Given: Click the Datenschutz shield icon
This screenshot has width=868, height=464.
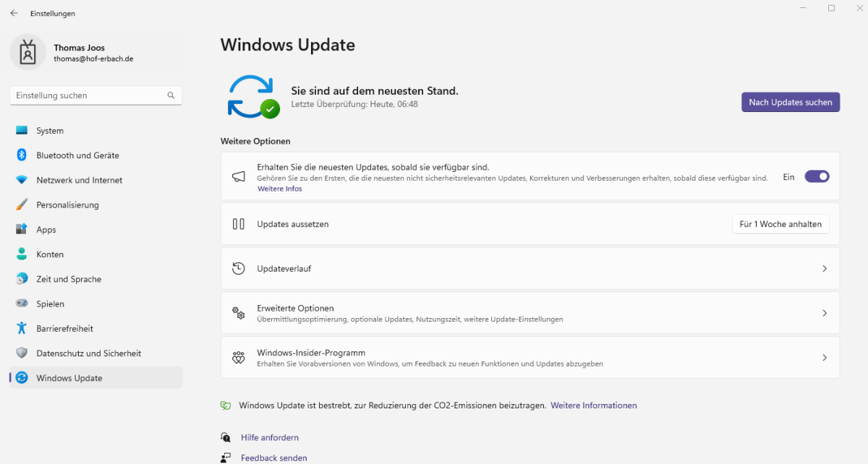Looking at the screenshot, I should pos(22,353).
